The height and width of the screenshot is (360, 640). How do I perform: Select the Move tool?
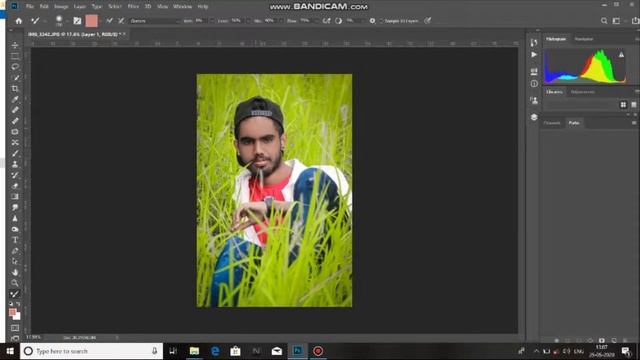pos(15,45)
